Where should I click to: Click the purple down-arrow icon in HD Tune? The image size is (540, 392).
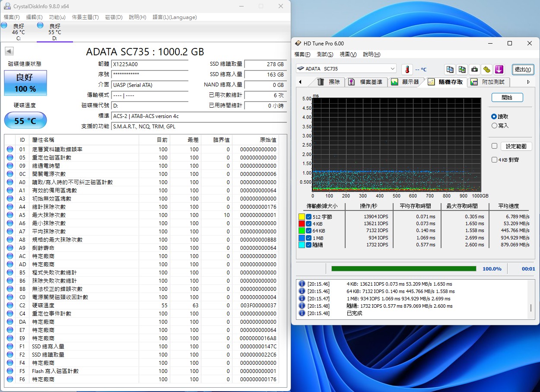(x=499, y=69)
